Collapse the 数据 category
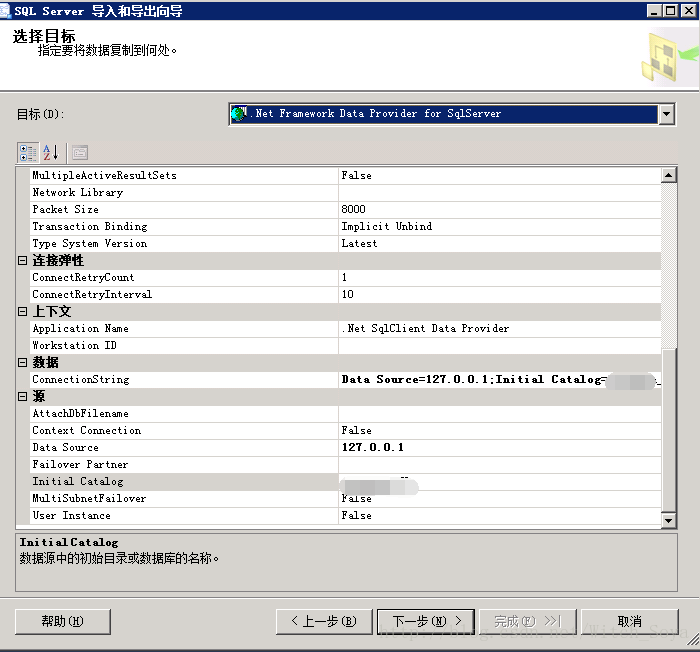 22,362
